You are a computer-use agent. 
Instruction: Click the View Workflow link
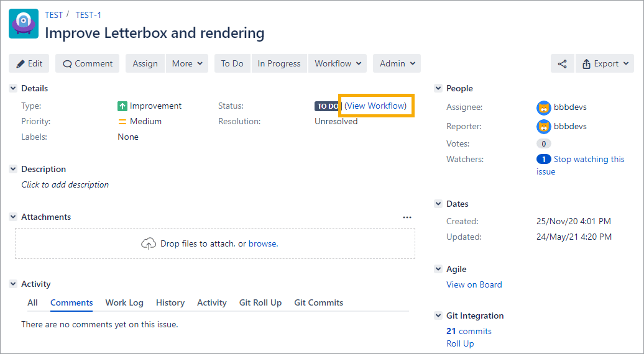click(375, 106)
